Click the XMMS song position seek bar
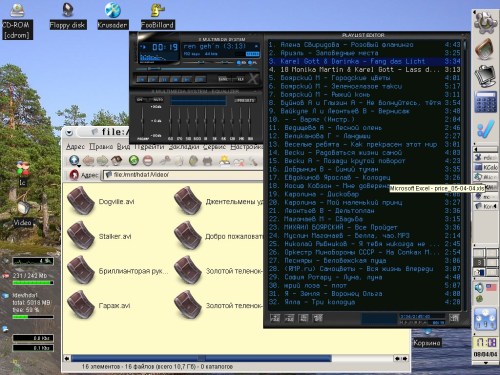Image resolution: width=500 pixels, height=375 pixels. pos(198,69)
